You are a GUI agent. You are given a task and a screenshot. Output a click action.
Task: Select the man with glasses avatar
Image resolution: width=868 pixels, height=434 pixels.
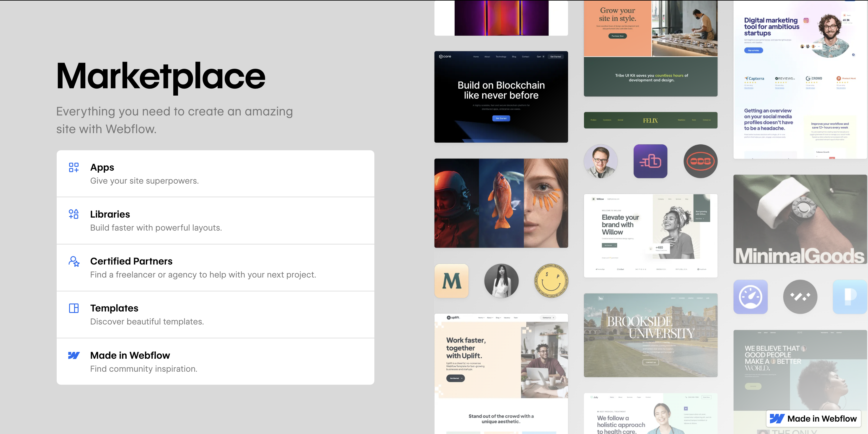click(601, 161)
